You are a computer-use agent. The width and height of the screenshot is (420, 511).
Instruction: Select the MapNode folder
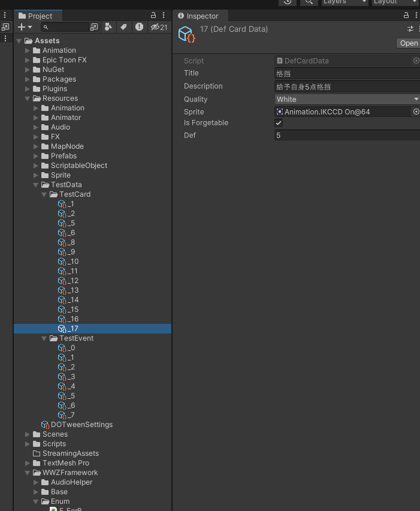pos(63,146)
